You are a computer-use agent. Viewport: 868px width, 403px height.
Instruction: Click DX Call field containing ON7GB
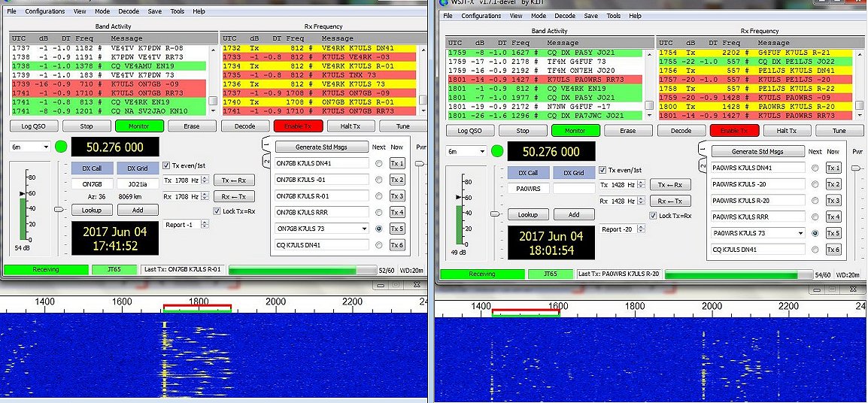(92, 183)
